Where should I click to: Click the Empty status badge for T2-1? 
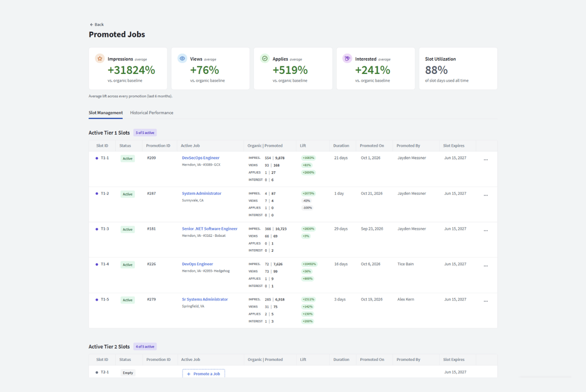(x=128, y=373)
